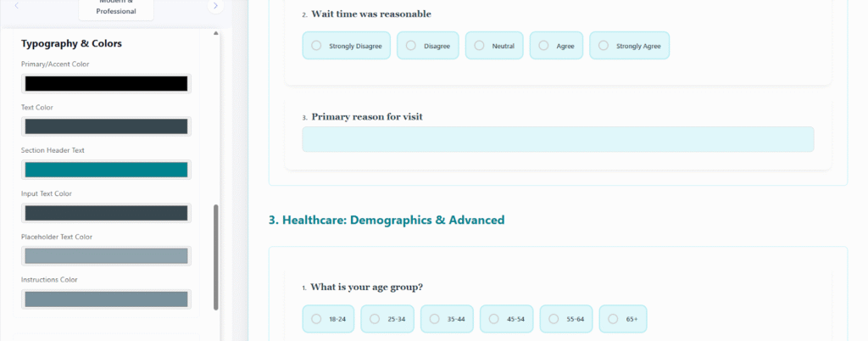Screen dimensions: 868x341
Task: Click the next theme right chevron
Action: point(215,6)
